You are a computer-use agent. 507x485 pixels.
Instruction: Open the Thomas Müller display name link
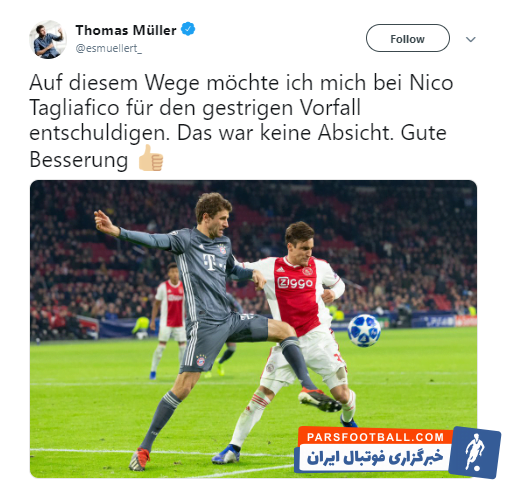(x=126, y=30)
